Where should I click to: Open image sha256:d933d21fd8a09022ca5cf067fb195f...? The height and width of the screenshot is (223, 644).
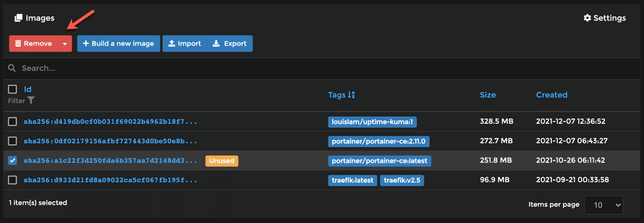click(x=110, y=180)
